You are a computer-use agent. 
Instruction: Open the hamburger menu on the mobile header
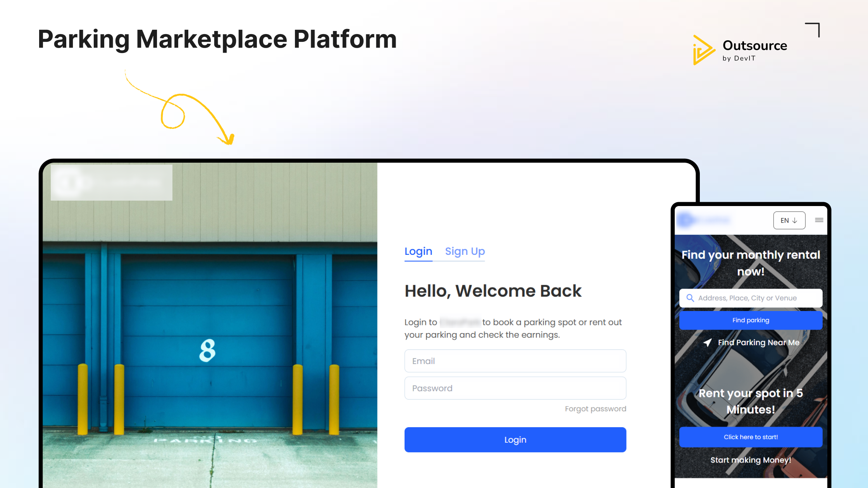(x=819, y=220)
